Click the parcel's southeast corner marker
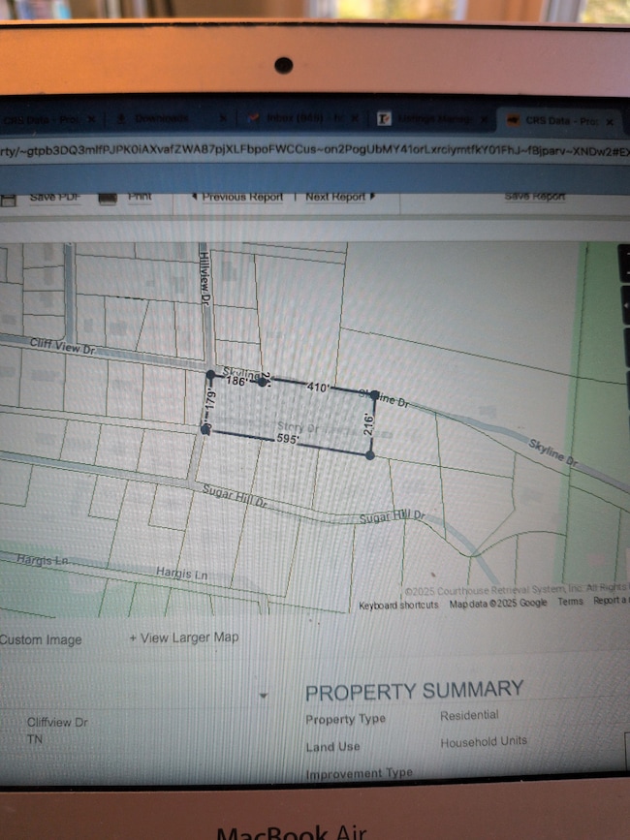630x840 pixels. [371, 455]
